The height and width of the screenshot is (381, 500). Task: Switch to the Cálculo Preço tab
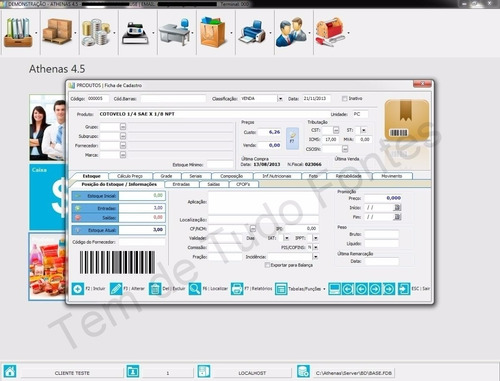pos(130,176)
